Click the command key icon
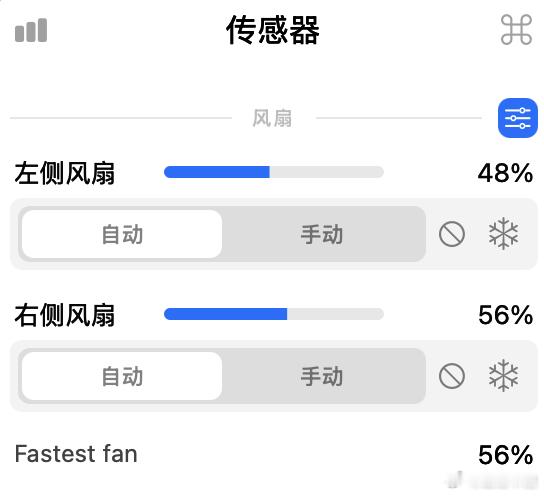 tap(516, 29)
